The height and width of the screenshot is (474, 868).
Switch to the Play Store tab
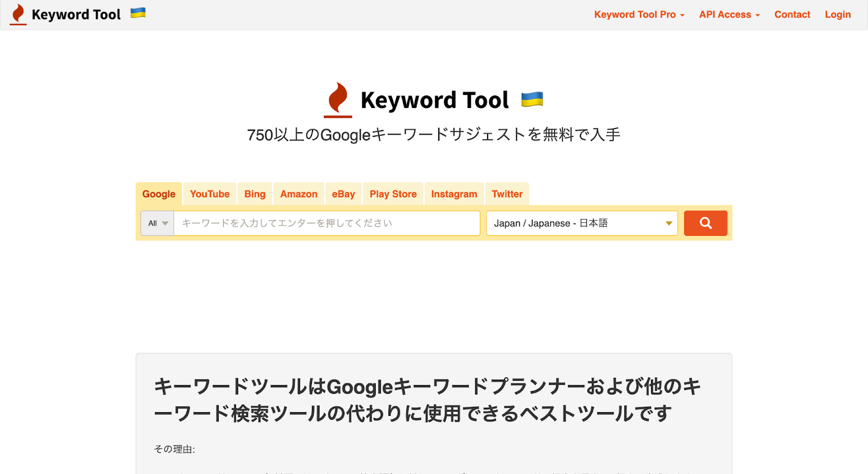click(393, 194)
